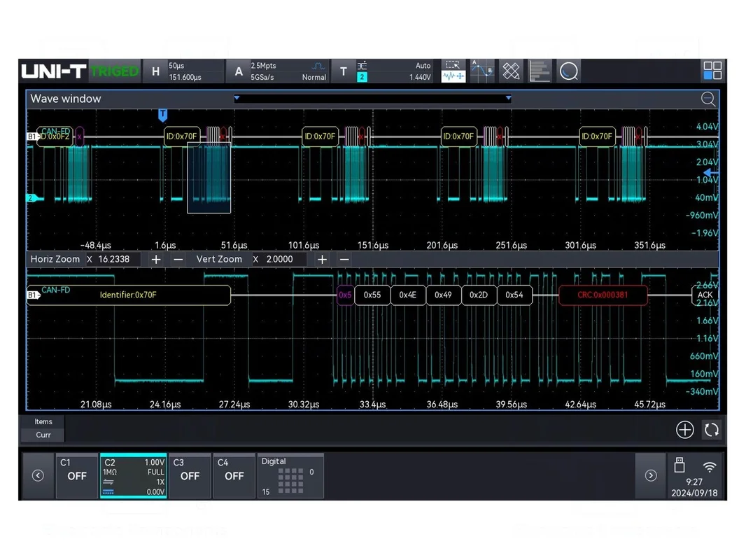Viewport: 746px width, 560px height.
Task: Open the window layout grid icon
Action: point(712,71)
